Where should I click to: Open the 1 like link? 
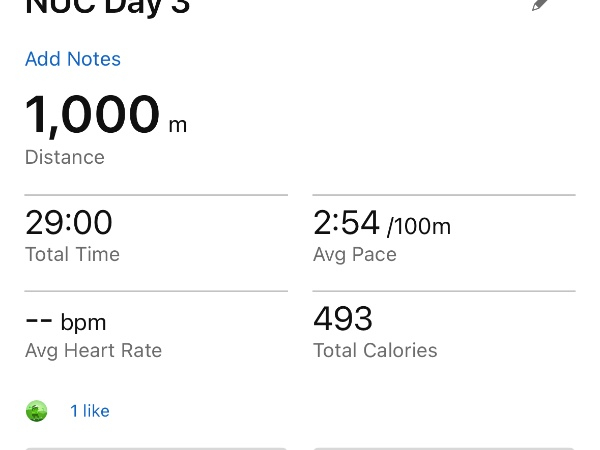pyautogui.click(x=90, y=411)
